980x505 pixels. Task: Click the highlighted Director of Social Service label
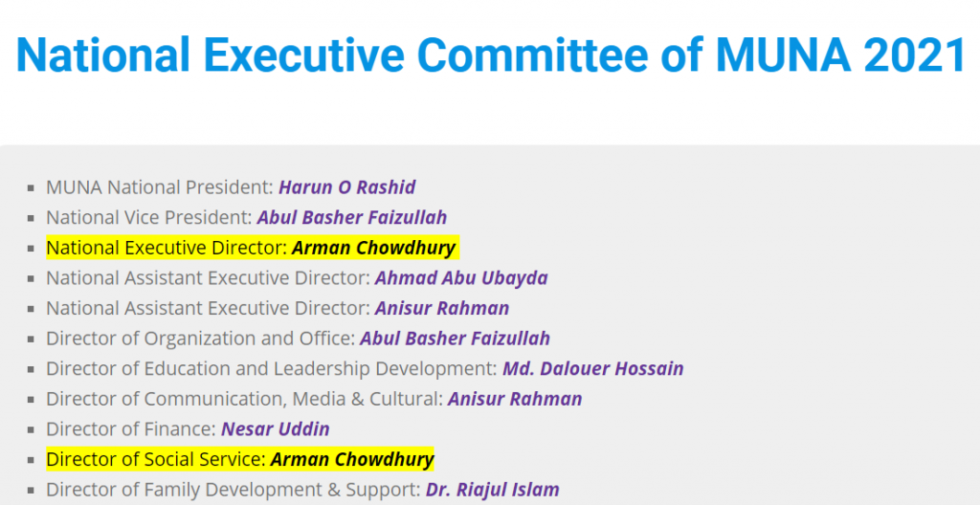click(x=156, y=460)
